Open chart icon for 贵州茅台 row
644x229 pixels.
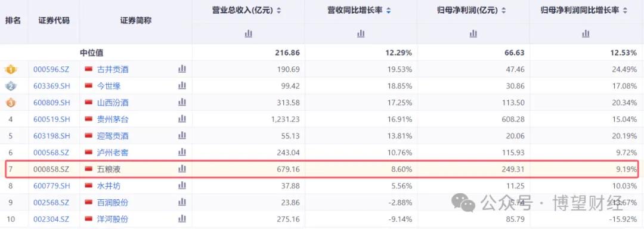pyautogui.click(x=182, y=119)
